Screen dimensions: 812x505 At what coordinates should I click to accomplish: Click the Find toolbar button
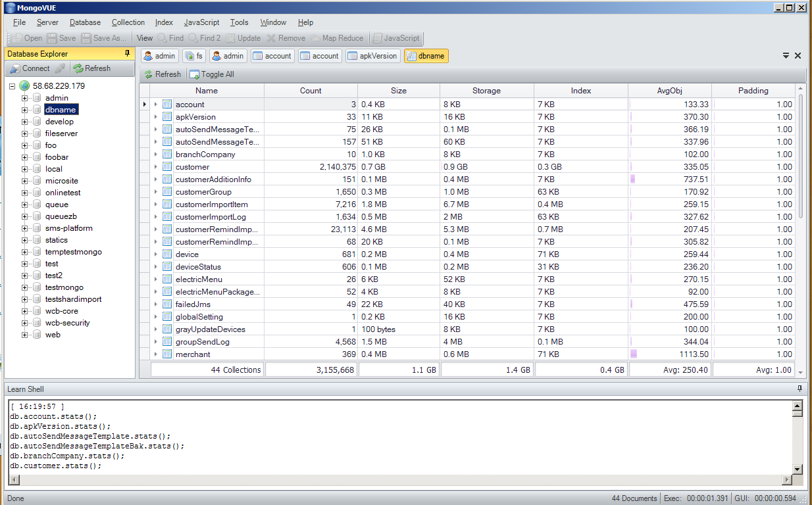(170, 38)
